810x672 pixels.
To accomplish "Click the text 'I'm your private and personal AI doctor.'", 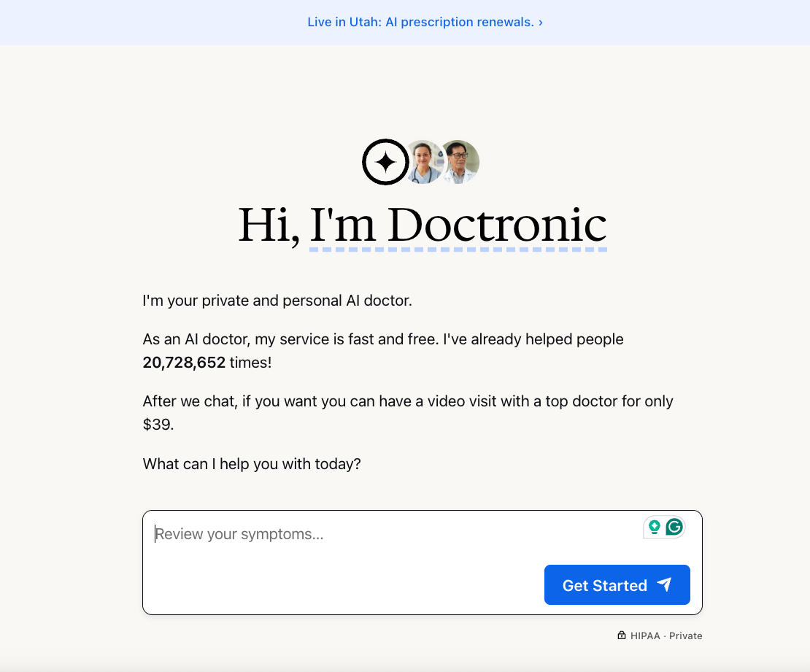I will [277, 301].
